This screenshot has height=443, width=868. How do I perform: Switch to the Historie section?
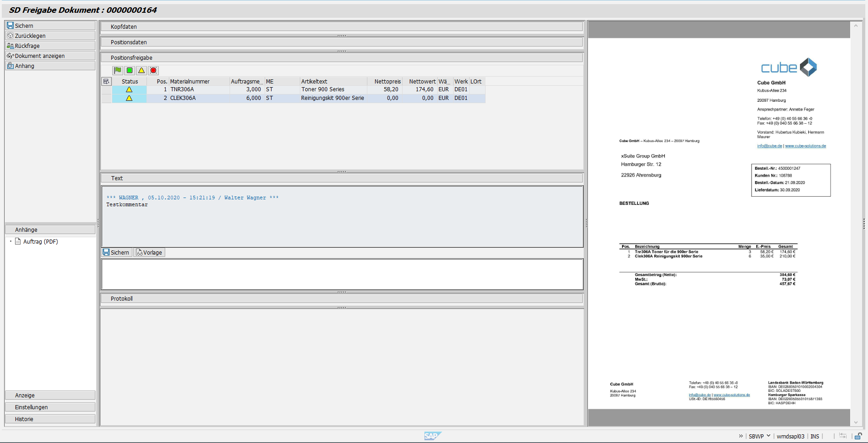point(50,418)
